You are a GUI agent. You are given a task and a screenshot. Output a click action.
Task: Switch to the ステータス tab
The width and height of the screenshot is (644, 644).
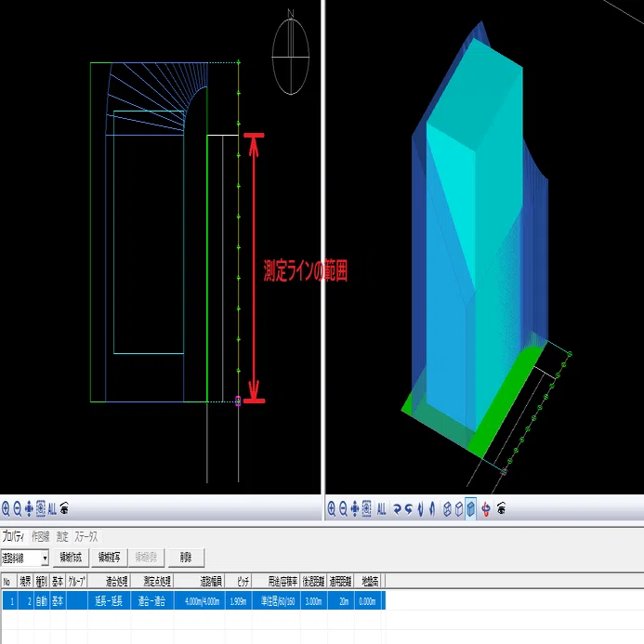pos(86,536)
